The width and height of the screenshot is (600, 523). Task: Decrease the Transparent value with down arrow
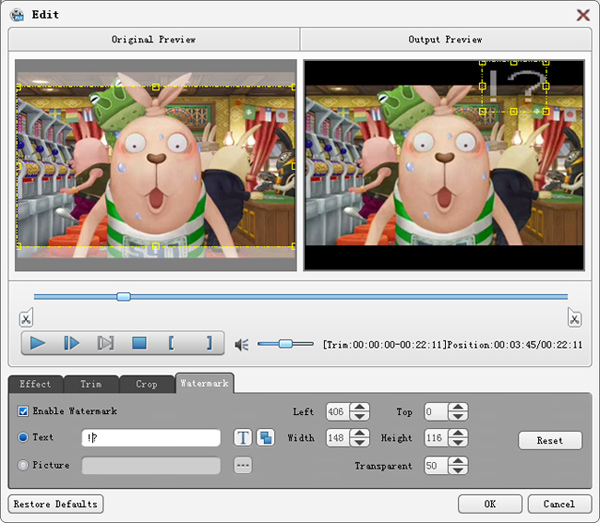point(458,470)
